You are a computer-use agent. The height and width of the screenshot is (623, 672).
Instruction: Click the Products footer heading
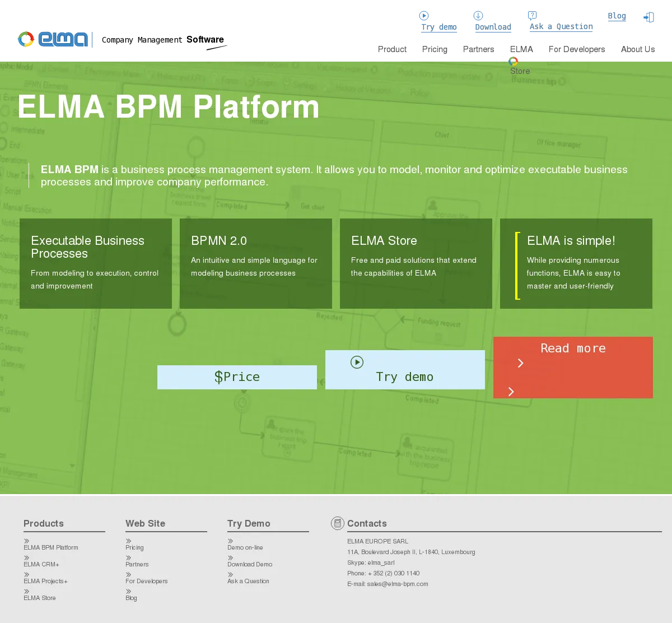pyautogui.click(x=44, y=523)
